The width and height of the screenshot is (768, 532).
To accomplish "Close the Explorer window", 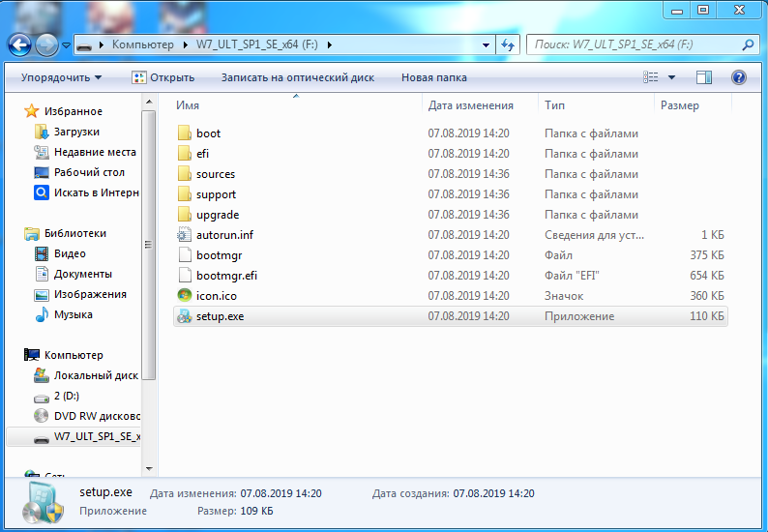I will (739, 10).
